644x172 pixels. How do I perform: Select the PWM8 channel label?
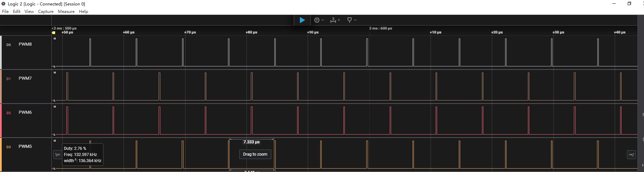(25, 44)
